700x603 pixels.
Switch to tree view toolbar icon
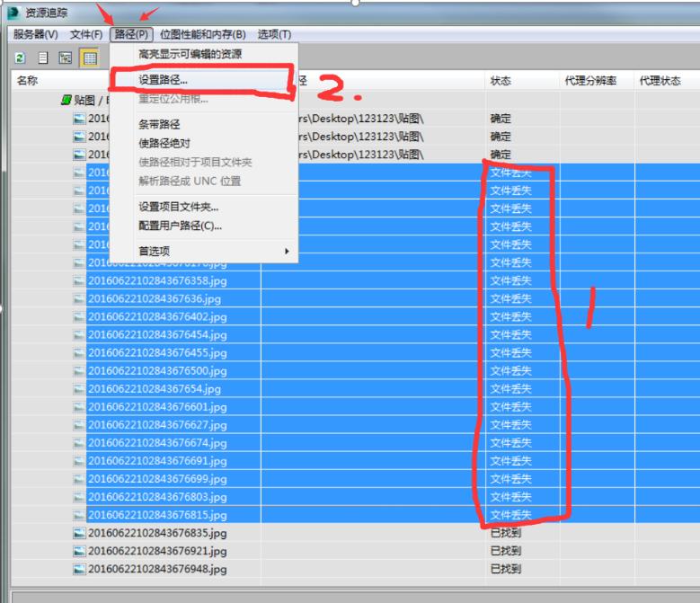coord(66,58)
